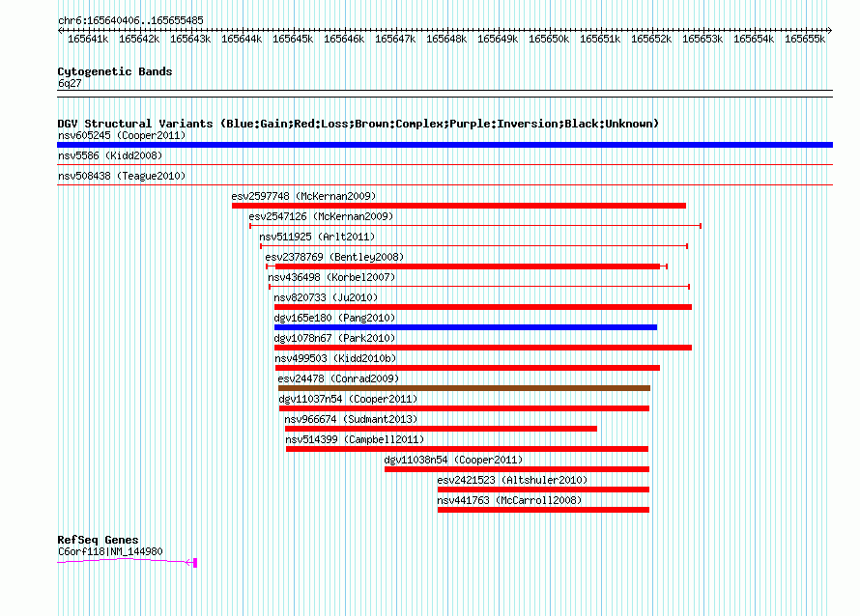Click the 165653k ruler tick label
Viewport: 860px width, 616px height.
(x=702, y=39)
